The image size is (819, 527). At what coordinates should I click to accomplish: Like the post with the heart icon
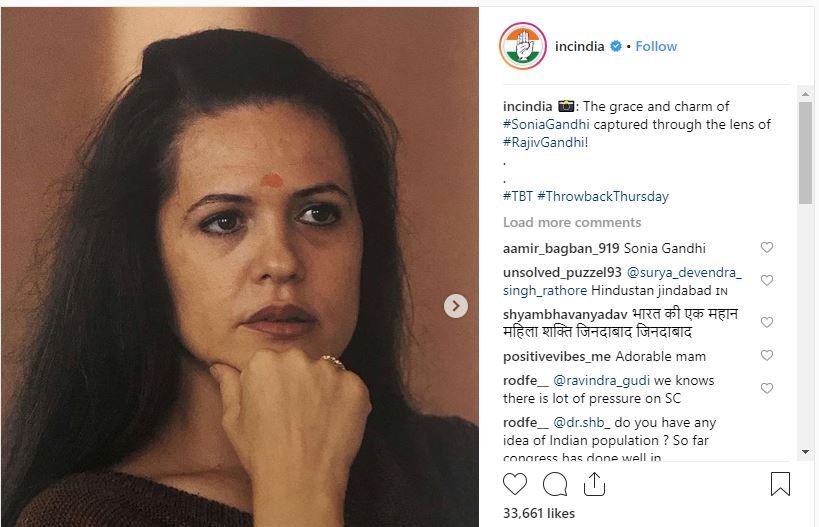(515, 485)
